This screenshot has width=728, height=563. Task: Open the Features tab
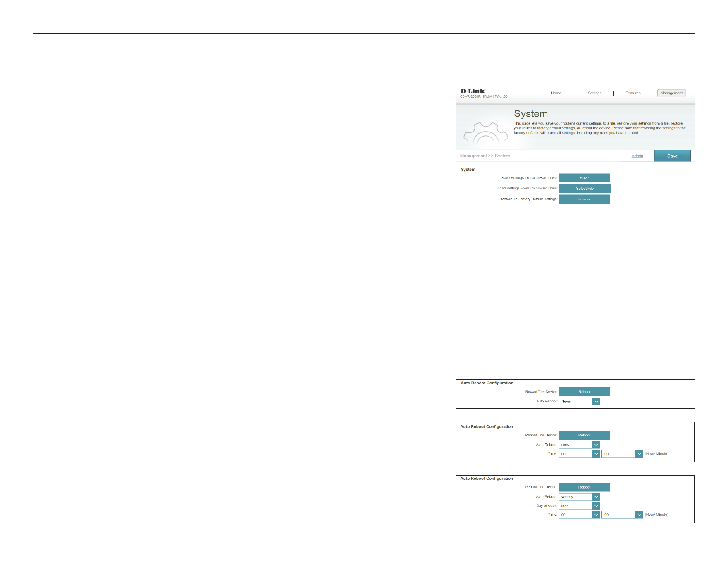pos(633,93)
